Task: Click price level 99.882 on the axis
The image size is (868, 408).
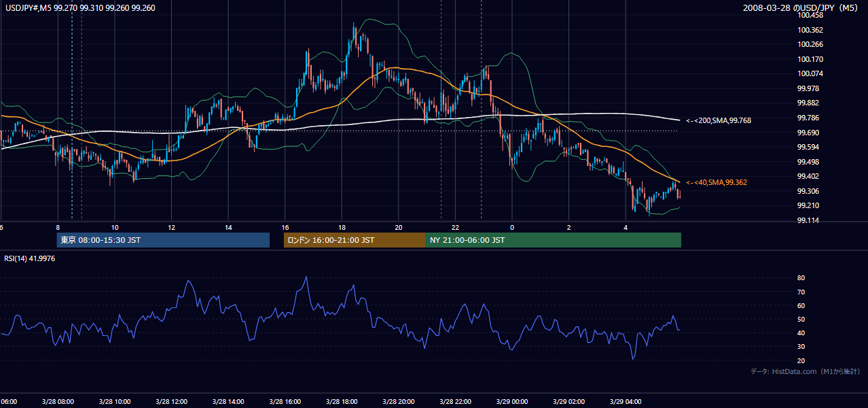Action: point(808,103)
